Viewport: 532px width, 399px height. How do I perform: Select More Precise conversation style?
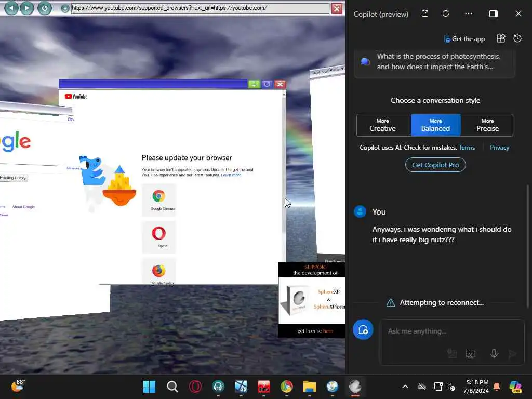(x=487, y=125)
